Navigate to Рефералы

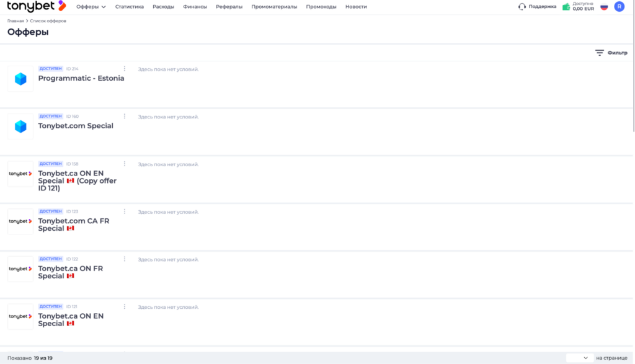229,7
